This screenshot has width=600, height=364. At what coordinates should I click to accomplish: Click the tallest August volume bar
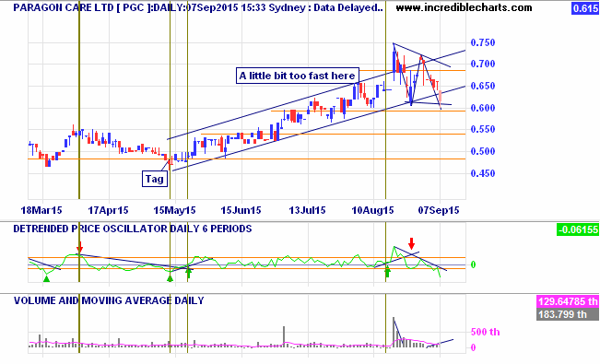pos(394,333)
